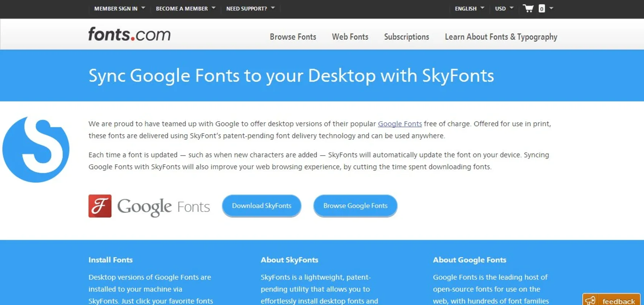644x305 pixels.
Task: Open the USD currency dropdown
Action: click(504, 8)
